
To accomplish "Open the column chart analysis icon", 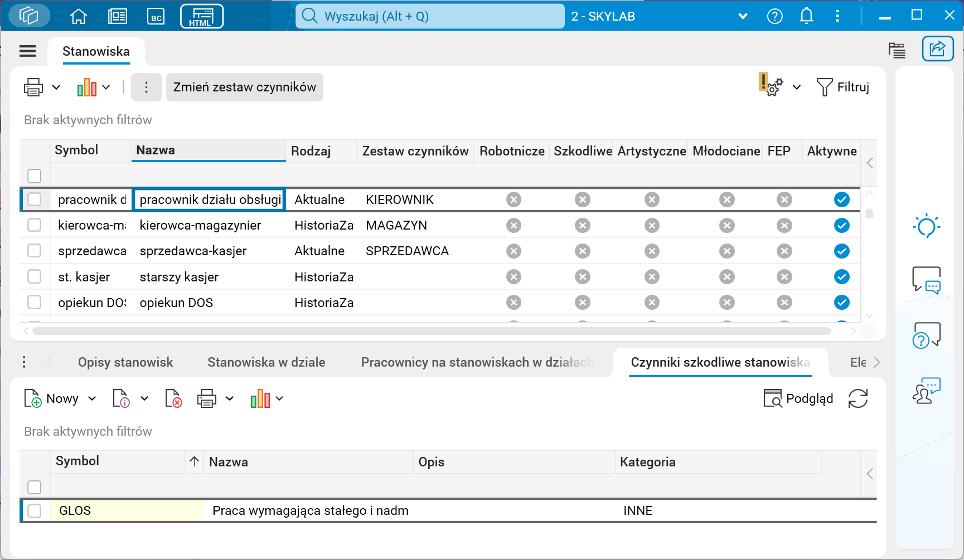I will (86, 87).
